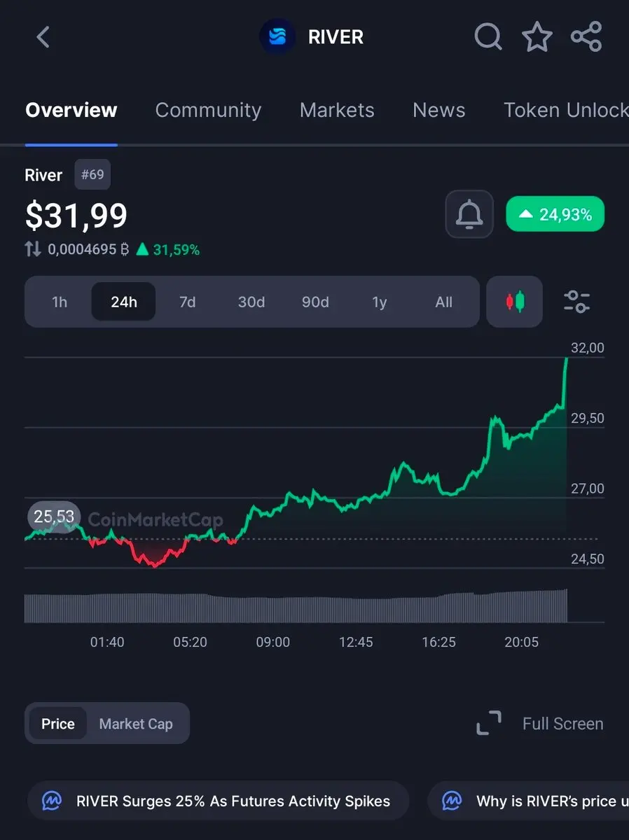
Task: Tap the 01:40 time axis label
Action: pyautogui.click(x=107, y=642)
